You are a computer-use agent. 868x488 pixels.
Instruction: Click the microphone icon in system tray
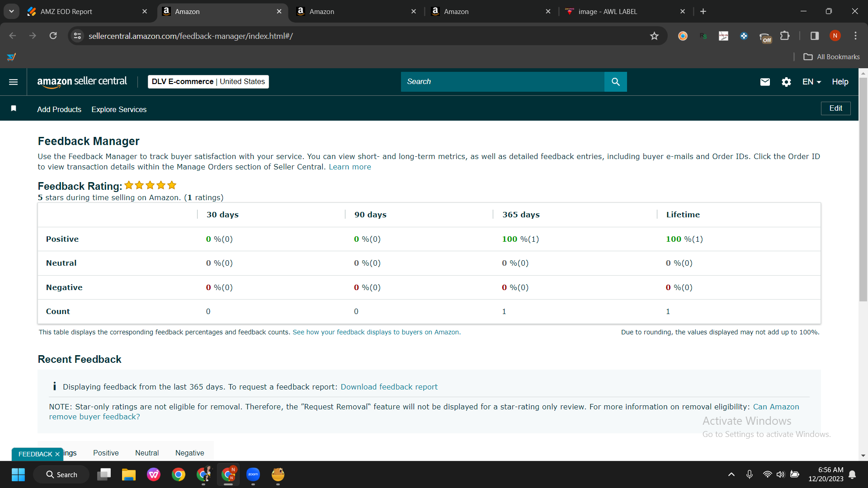[749, 474]
